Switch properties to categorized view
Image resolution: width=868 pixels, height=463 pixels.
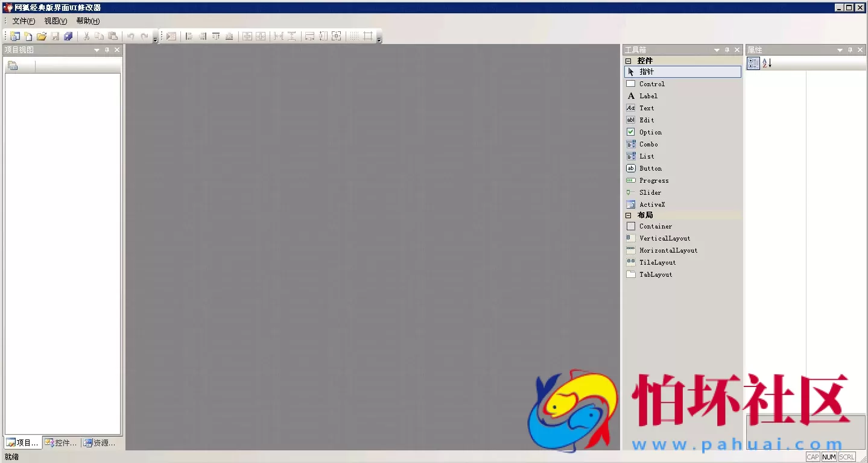(x=753, y=63)
